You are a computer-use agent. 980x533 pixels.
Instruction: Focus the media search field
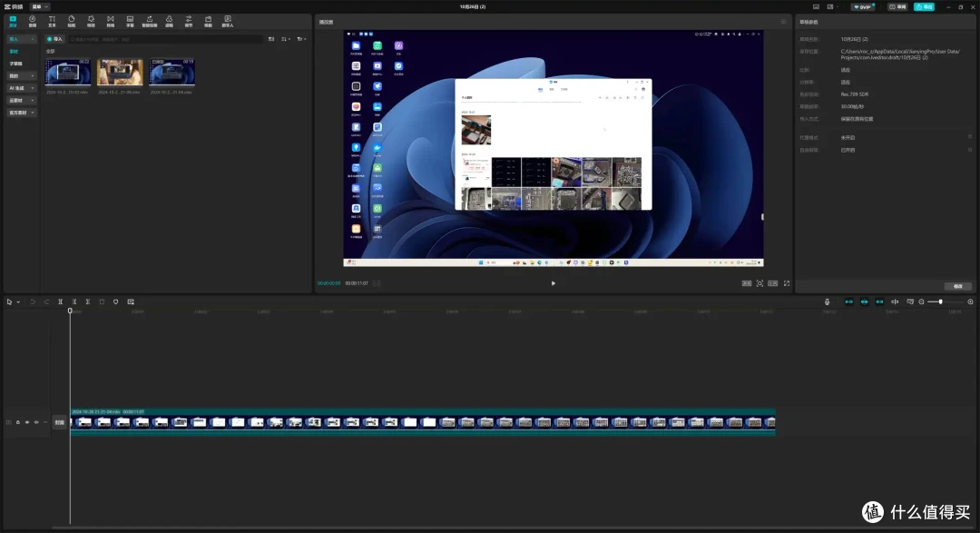point(166,39)
